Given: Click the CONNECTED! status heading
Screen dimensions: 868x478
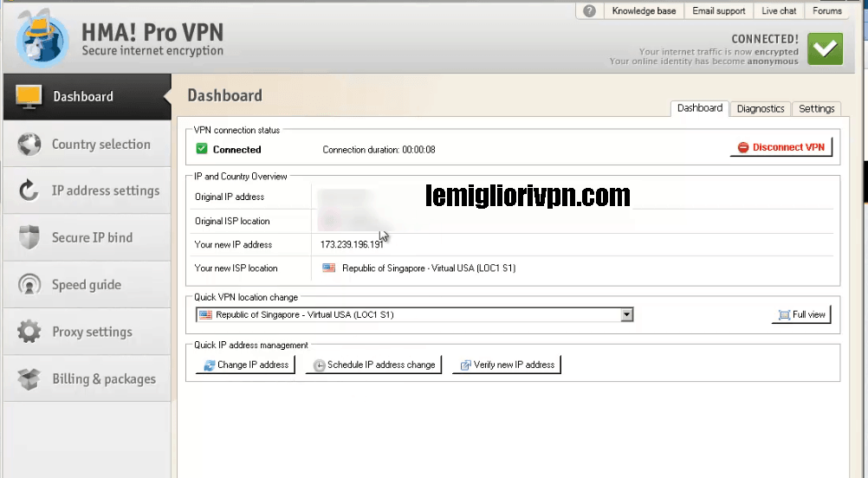Looking at the screenshot, I should coord(765,39).
